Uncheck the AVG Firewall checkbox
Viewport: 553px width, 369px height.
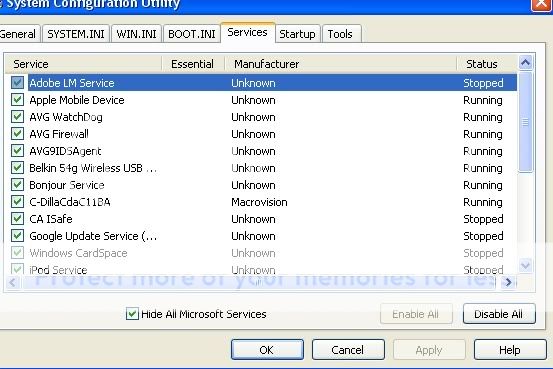(17, 134)
